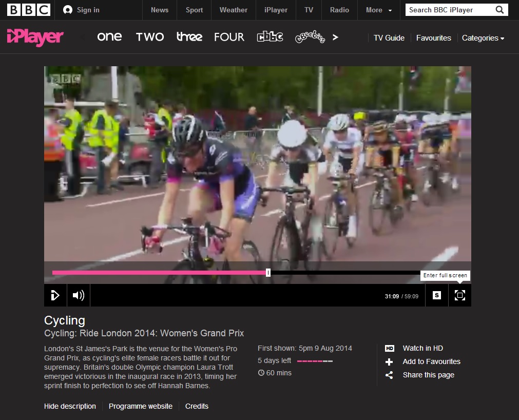Viewport: 519px width, 420px height.
Task: Mute the video volume speaker icon
Action: click(78, 295)
